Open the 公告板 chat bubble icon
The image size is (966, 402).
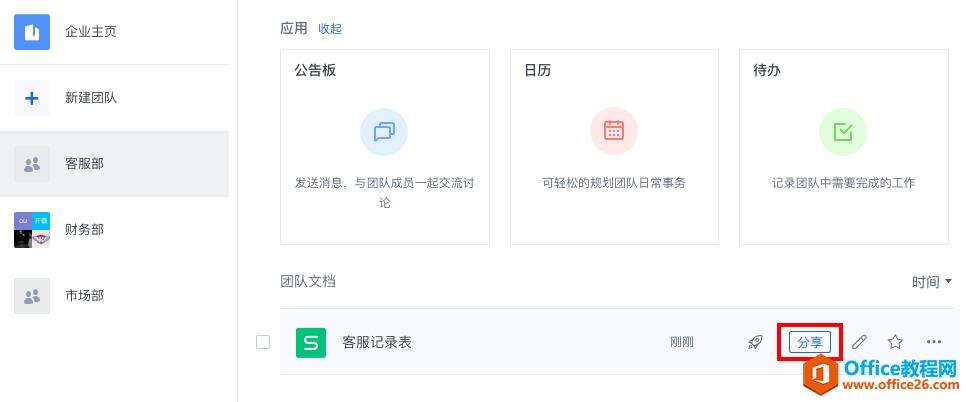[x=384, y=131]
